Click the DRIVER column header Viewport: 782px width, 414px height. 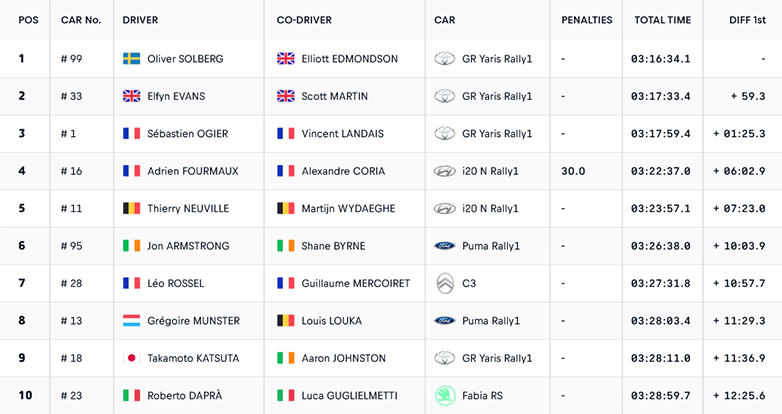pyautogui.click(x=140, y=20)
